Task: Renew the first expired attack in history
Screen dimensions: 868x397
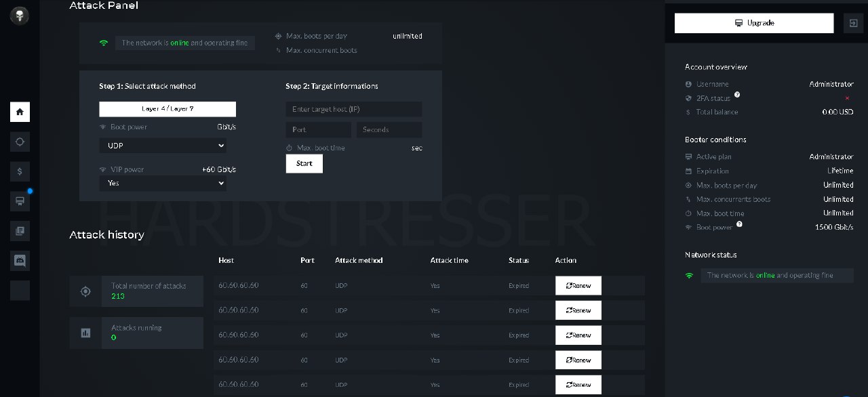Action: coord(578,285)
